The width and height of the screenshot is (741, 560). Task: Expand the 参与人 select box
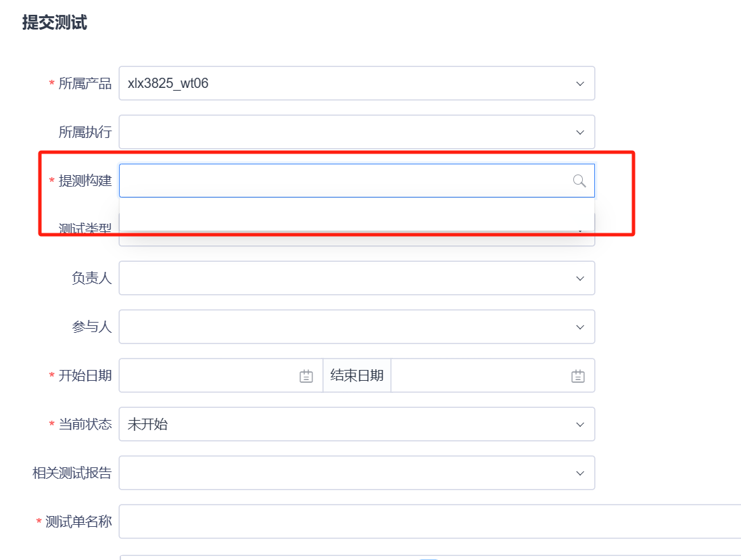[338, 327]
